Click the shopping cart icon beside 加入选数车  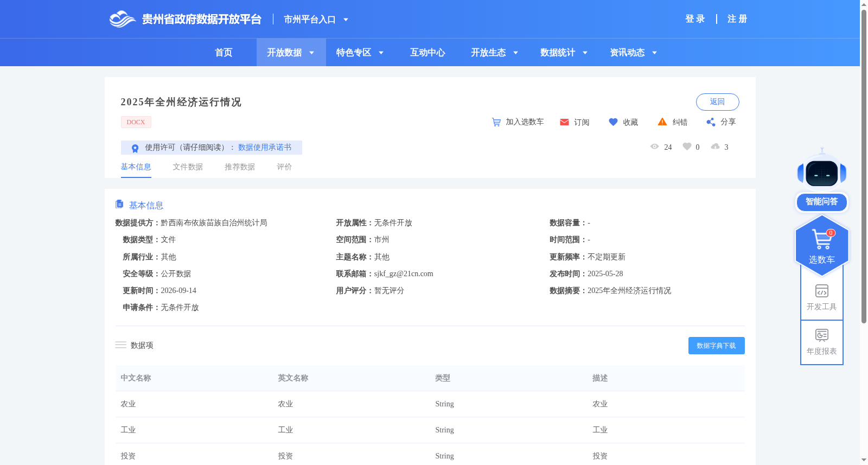tap(496, 122)
